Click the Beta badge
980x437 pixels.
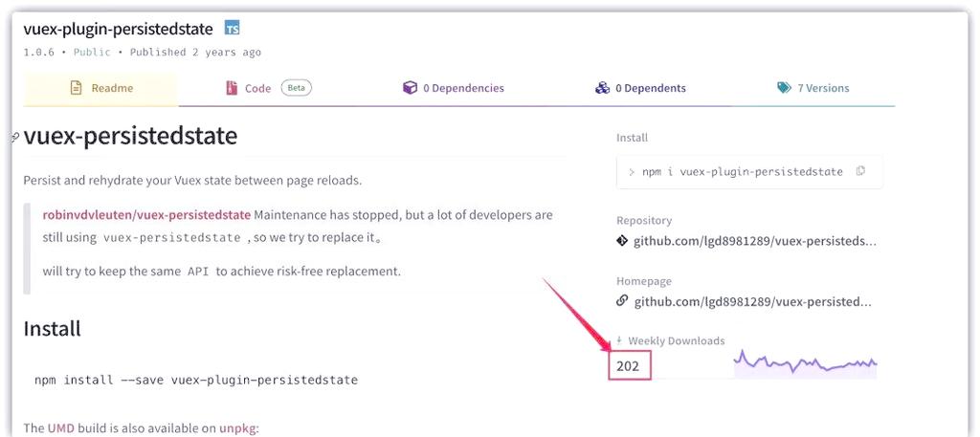(297, 88)
